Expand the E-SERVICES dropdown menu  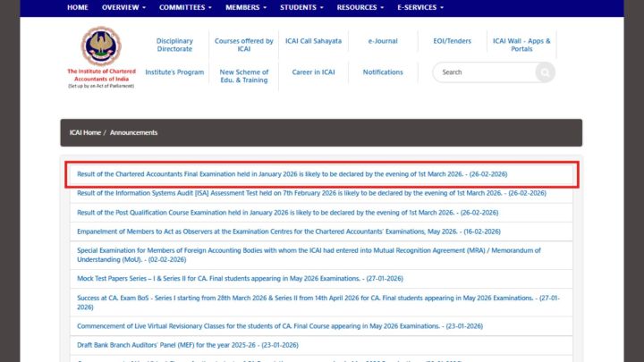(420, 7)
